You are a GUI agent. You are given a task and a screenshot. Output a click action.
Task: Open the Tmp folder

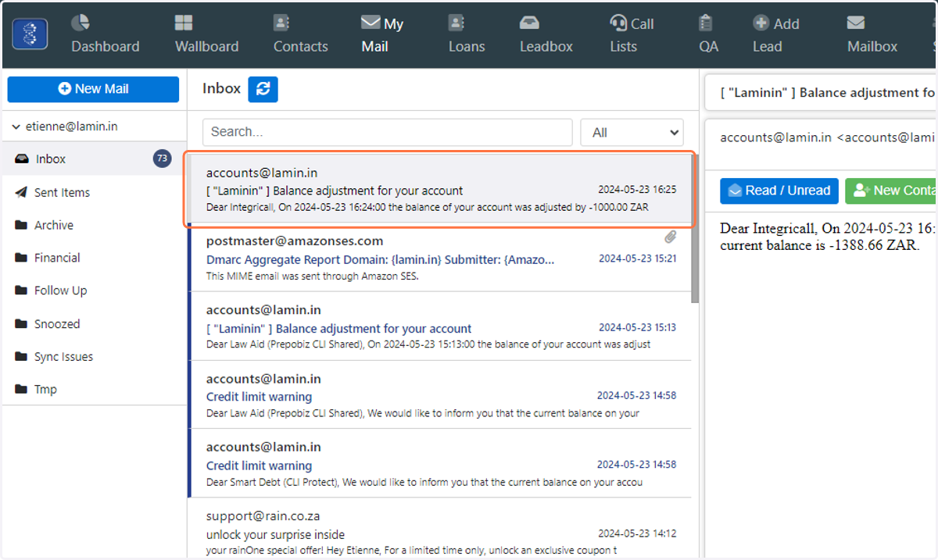click(94, 389)
